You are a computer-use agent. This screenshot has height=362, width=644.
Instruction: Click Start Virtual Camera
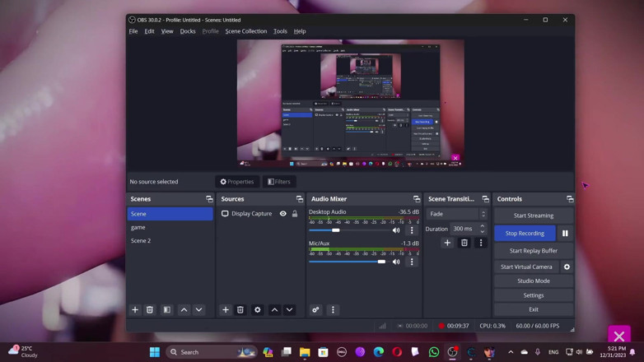pos(526,267)
